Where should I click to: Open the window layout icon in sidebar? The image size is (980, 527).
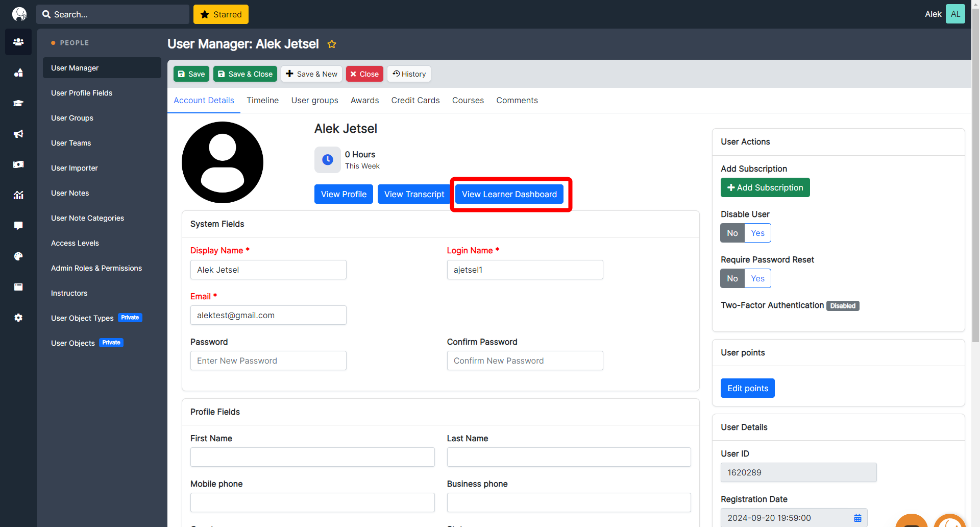click(18, 287)
